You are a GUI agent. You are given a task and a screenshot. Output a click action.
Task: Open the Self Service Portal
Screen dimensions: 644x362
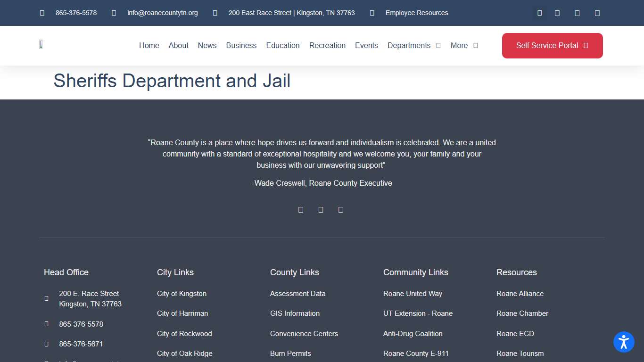tap(552, 45)
